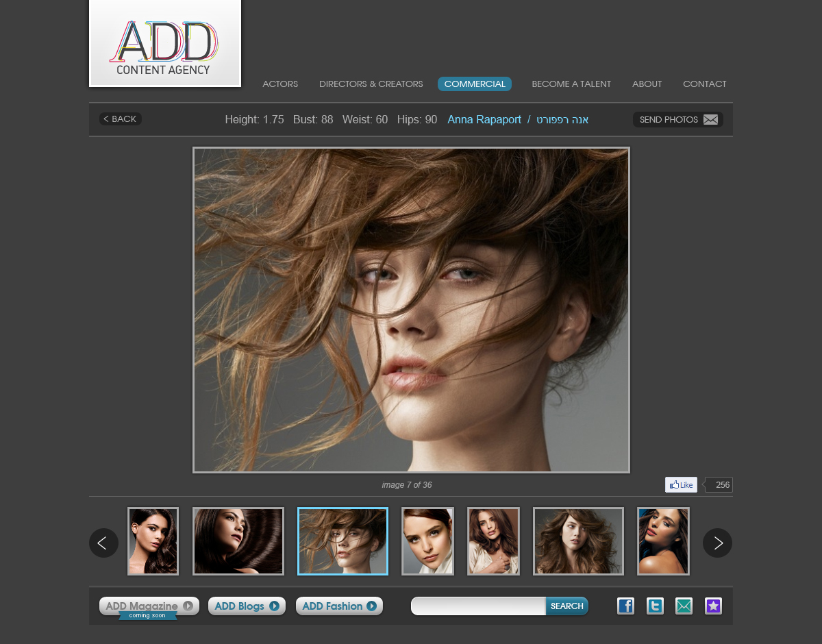Click the Height: 1.75 measurement text
The width and height of the screenshot is (822, 644).
pos(254,120)
